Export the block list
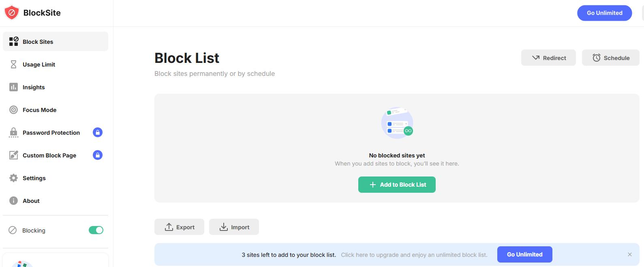644x267 pixels. [x=179, y=227]
